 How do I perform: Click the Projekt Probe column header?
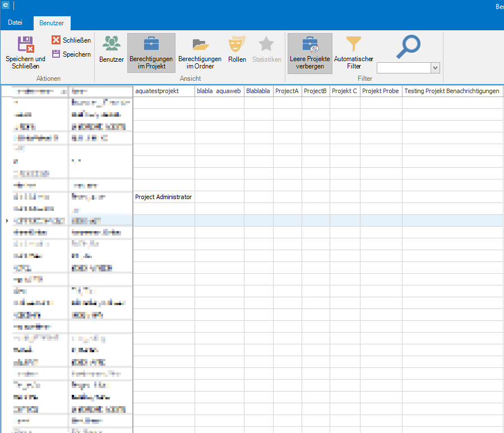(x=381, y=91)
